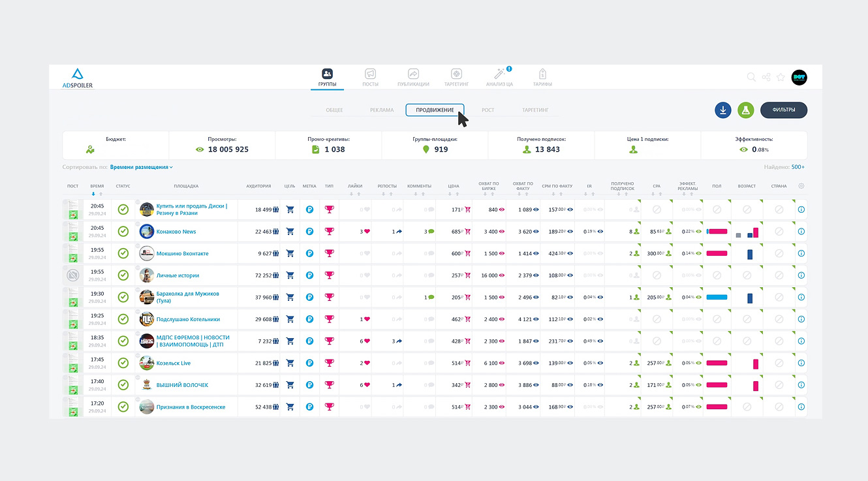This screenshot has width=868, height=481.
Task: Sort by Время column arrow
Action: click(93, 194)
